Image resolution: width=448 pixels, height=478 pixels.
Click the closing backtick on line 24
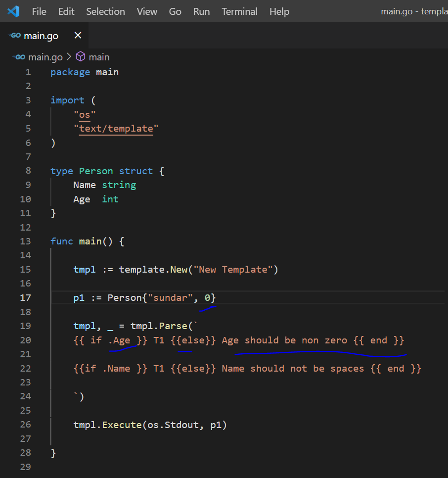[76, 395]
